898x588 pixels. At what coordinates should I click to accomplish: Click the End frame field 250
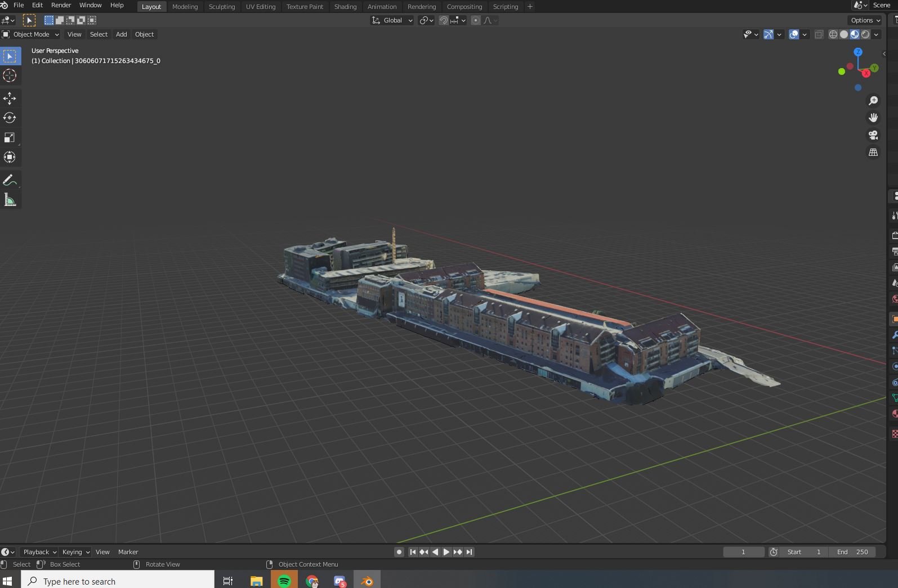[852, 552]
